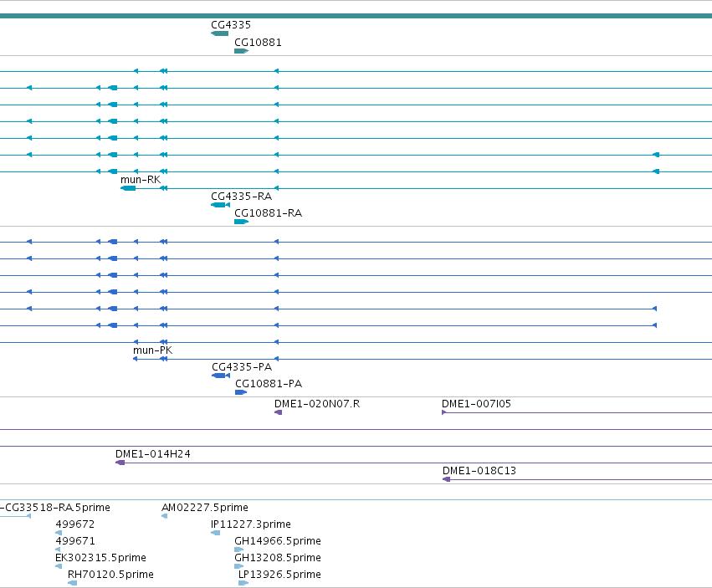Click the 499671 label text
This screenshot has height=588, width=712.
75,541
